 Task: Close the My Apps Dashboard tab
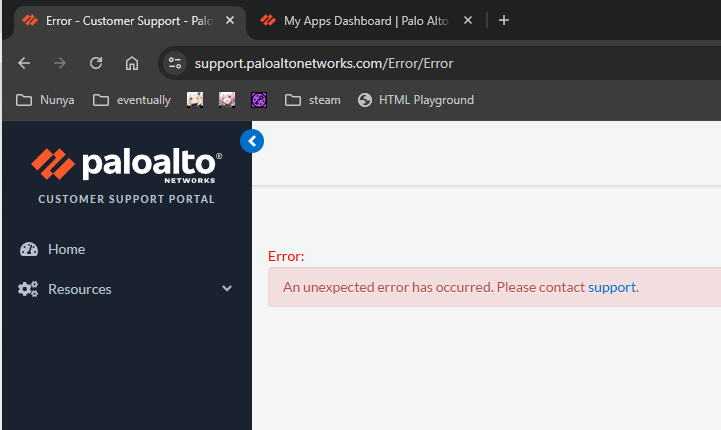point(468,20)
